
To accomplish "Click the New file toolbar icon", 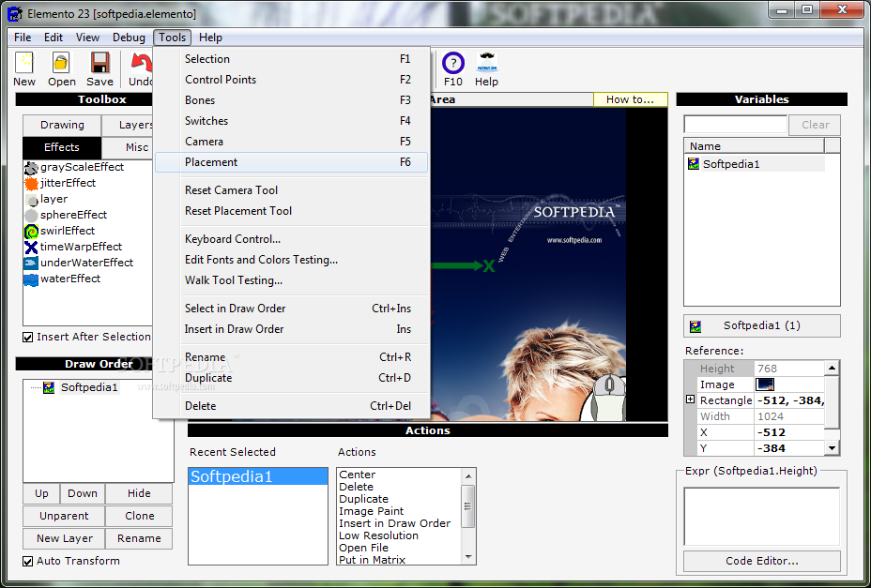I will (24, 63).
